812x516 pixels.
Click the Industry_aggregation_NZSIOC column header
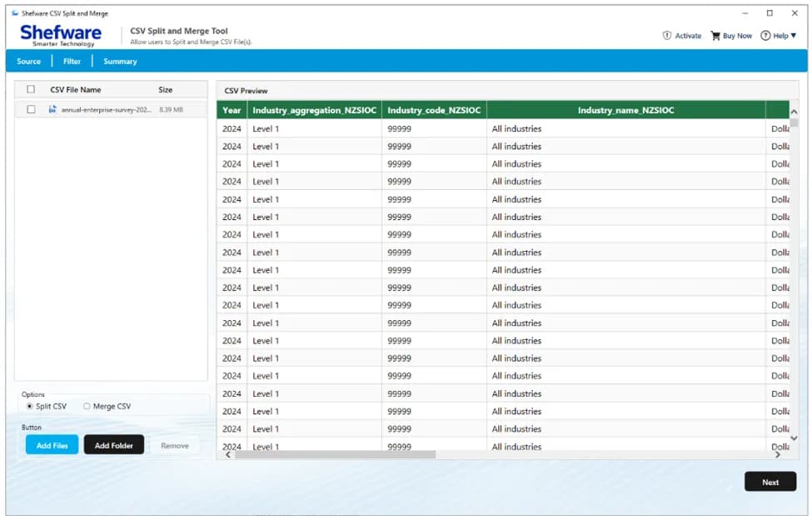point(314,110)
